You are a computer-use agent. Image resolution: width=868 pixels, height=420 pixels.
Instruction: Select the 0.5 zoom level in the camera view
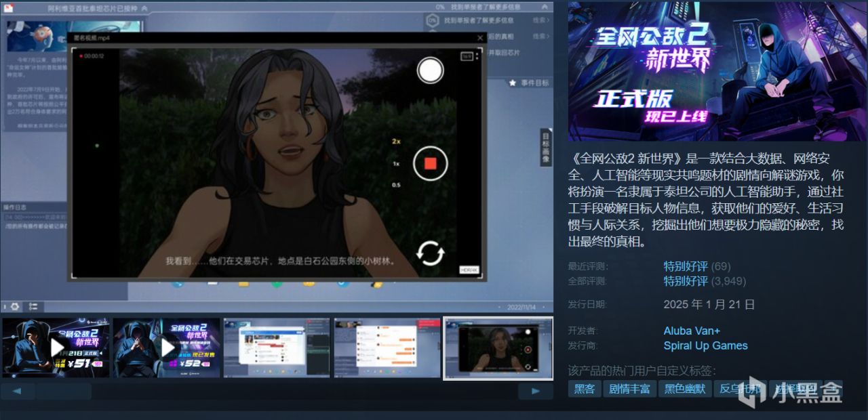pyautogui.click(x=396, y=185)
